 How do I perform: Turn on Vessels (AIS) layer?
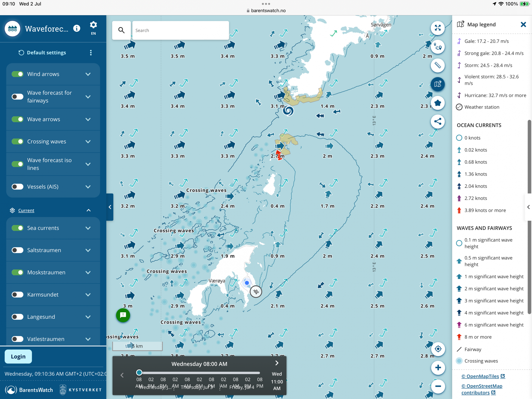click(17, 187)
